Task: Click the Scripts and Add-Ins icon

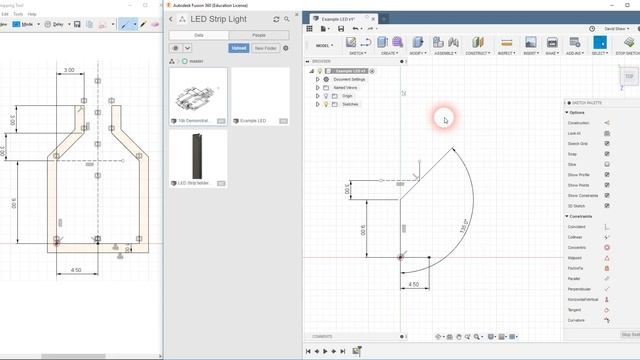Action: [575, 42]
